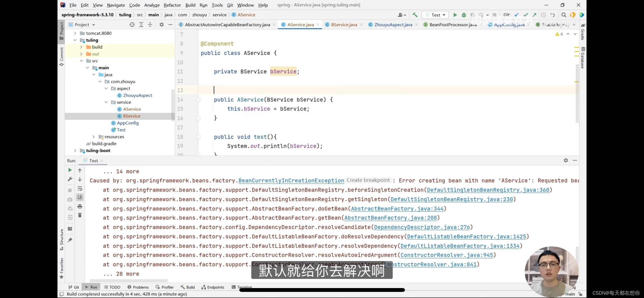Rerun Test using Run panel green arrow
The width and height of the screenshot is (644, 298).
click(x=70, y=170)
